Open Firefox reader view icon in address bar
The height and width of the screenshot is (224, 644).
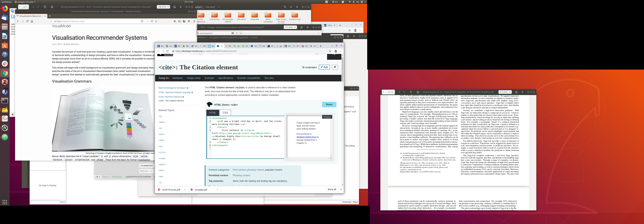click(x=142, y=21)
